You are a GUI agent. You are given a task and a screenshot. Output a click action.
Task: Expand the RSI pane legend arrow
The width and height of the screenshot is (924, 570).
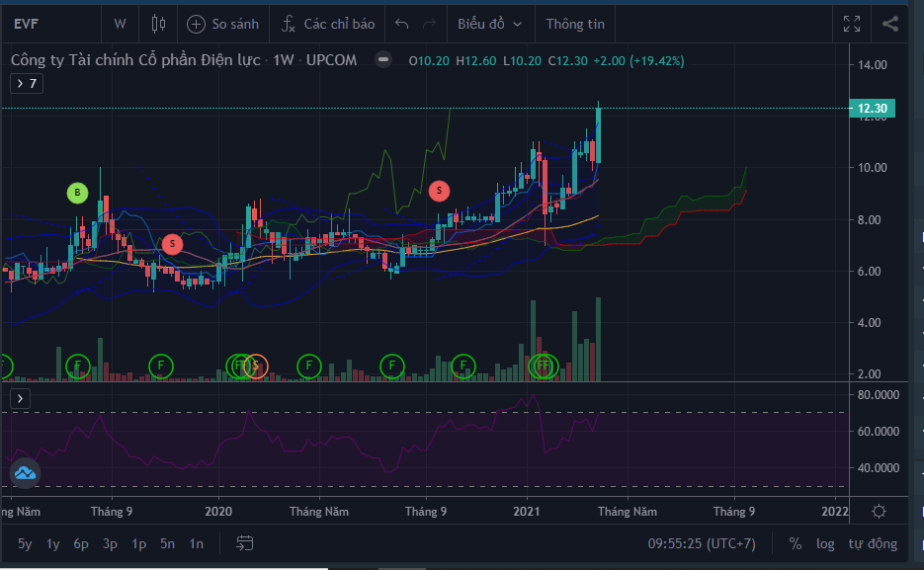click(22, 399)
